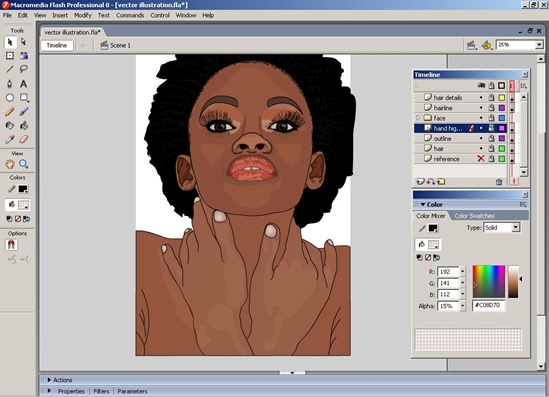The image size is (549, 397).
Task: Collapse the Color panel
Action: [423, 204]
